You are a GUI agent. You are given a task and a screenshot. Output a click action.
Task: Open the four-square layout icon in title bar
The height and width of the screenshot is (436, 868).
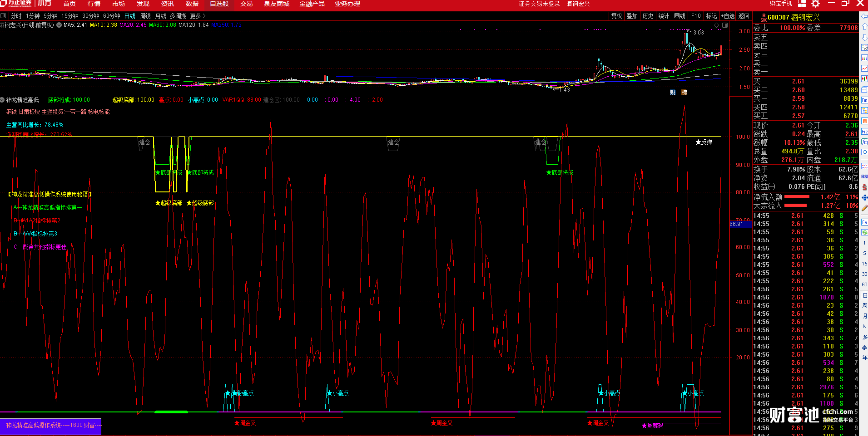pyautogui.click(x=802, y=4)
